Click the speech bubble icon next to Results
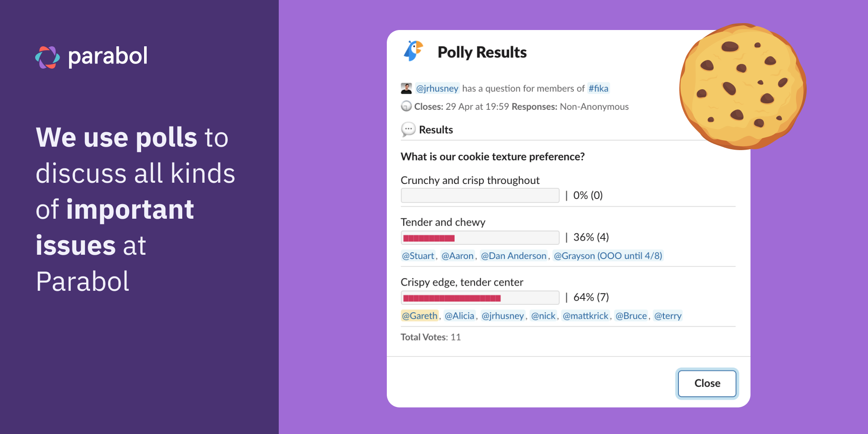The image size is (868, 434). tap(408, 129)
